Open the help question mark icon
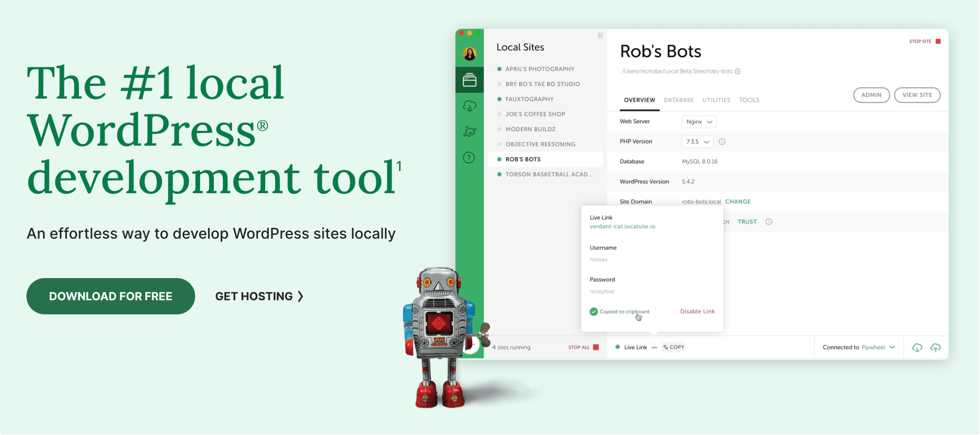980x435 pixels. pyautogui.click(x=469, y=158)
